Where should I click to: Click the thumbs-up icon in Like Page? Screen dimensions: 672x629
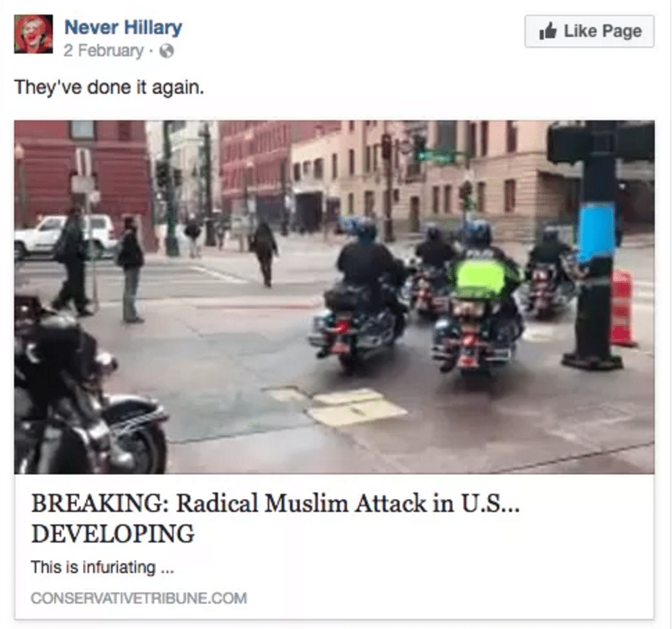click(548, 30)
